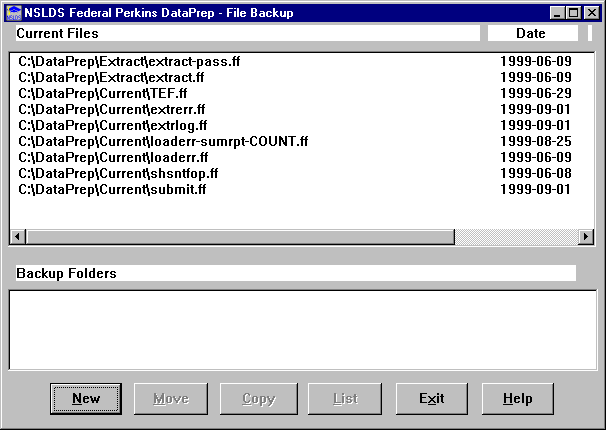Screen dimensions: 606x430
Task: Minimize the File Backup window
Action: click(557, 13)
